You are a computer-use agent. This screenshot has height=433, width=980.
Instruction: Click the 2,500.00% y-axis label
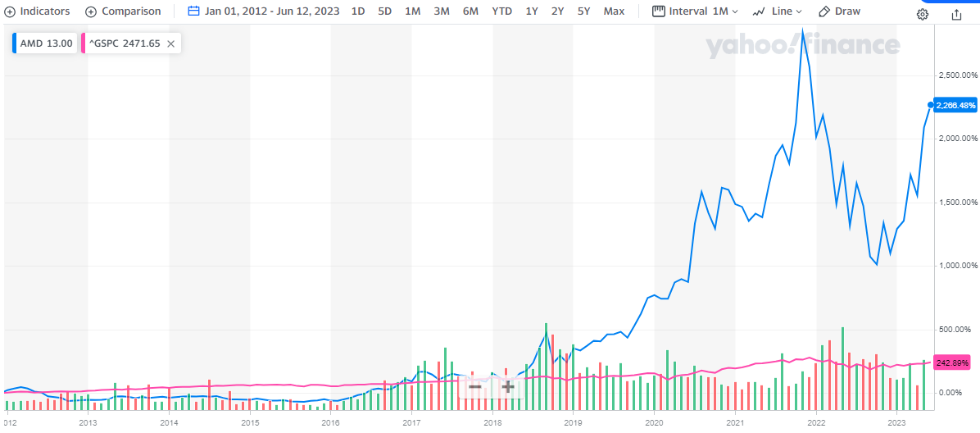[x=958, y=75]
